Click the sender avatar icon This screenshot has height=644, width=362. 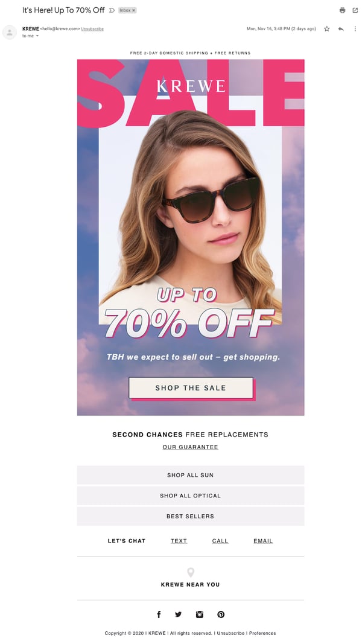click(10, 32)
